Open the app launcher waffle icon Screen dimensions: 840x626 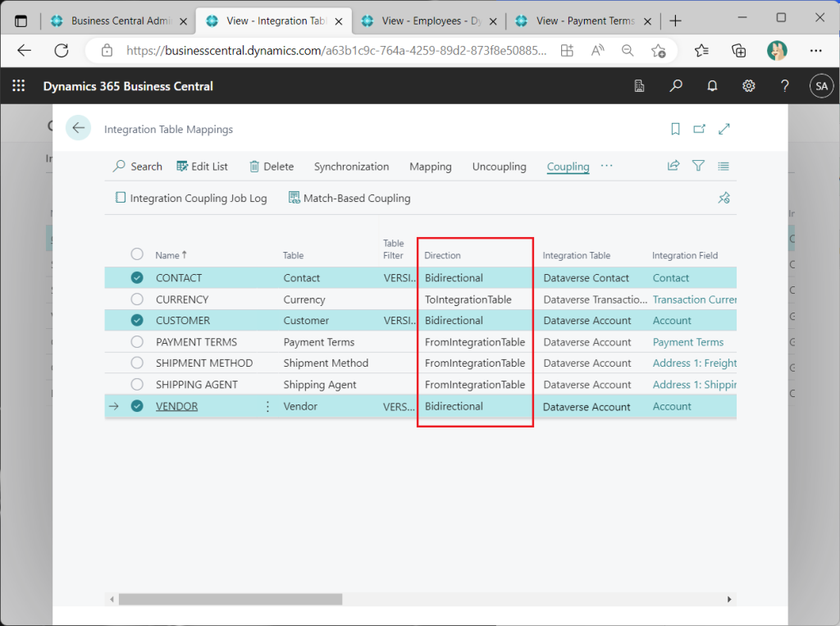click(x=19, y=86)
